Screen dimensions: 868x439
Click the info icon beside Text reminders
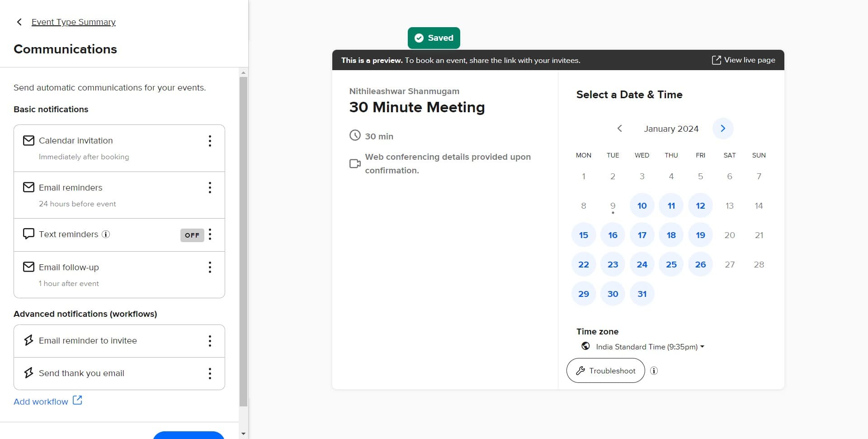105,234
